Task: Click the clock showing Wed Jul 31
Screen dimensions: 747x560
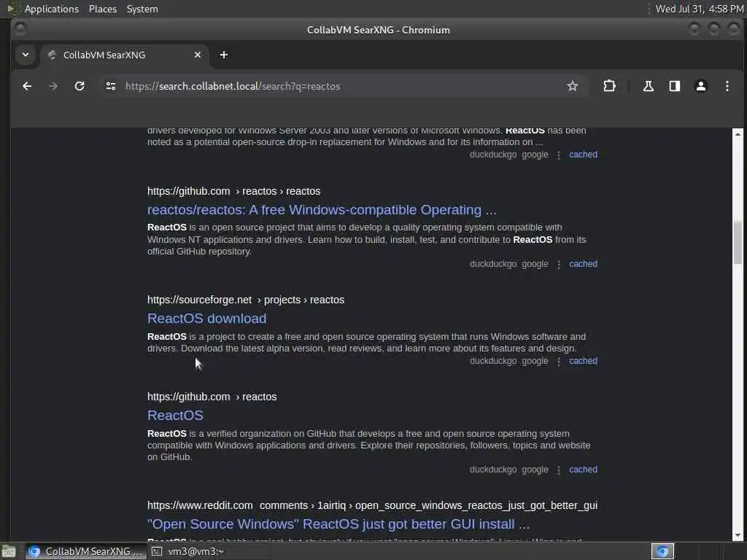Action: [x=700, y=9]
